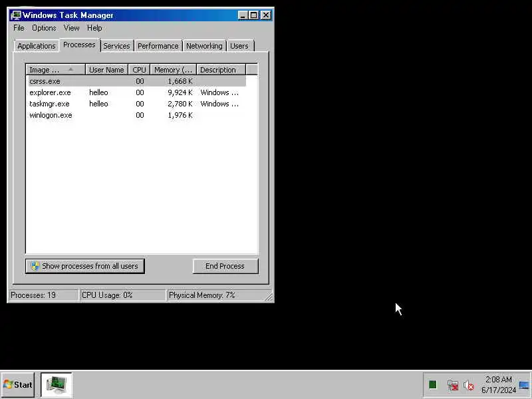Sort by the Description column header
This screenshot has height=399, width=532.
pos(221,70)
